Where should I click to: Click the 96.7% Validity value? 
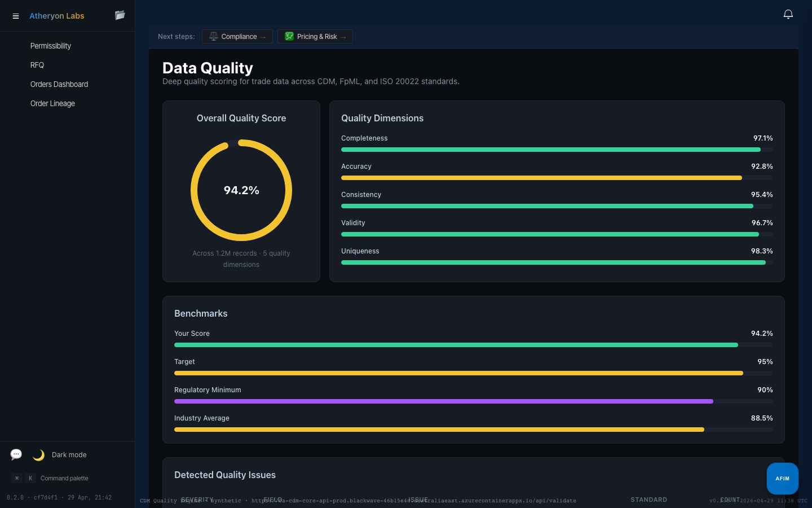[x=762, y=223]
